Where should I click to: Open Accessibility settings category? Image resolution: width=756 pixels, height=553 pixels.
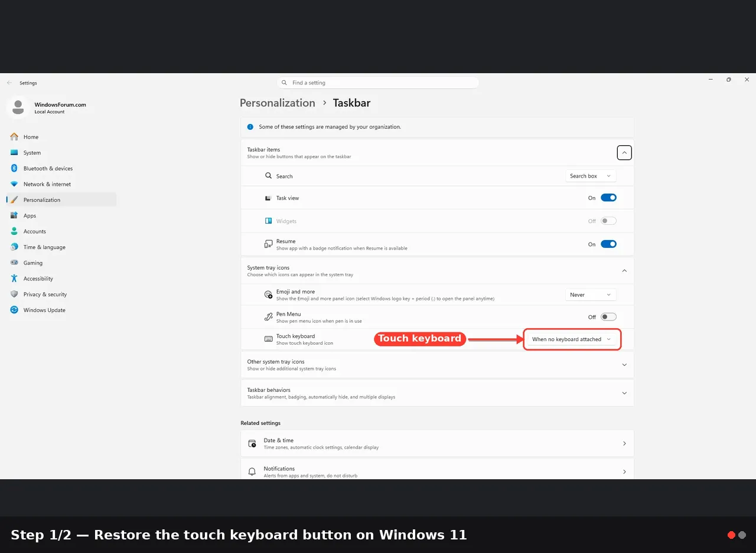pyautogui.click(x=61, y=279)
